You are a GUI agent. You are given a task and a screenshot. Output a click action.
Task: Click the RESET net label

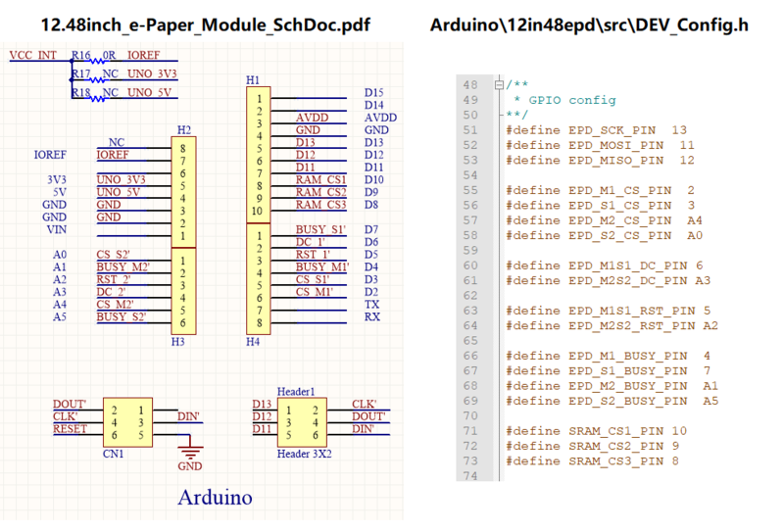pos(71,429)
